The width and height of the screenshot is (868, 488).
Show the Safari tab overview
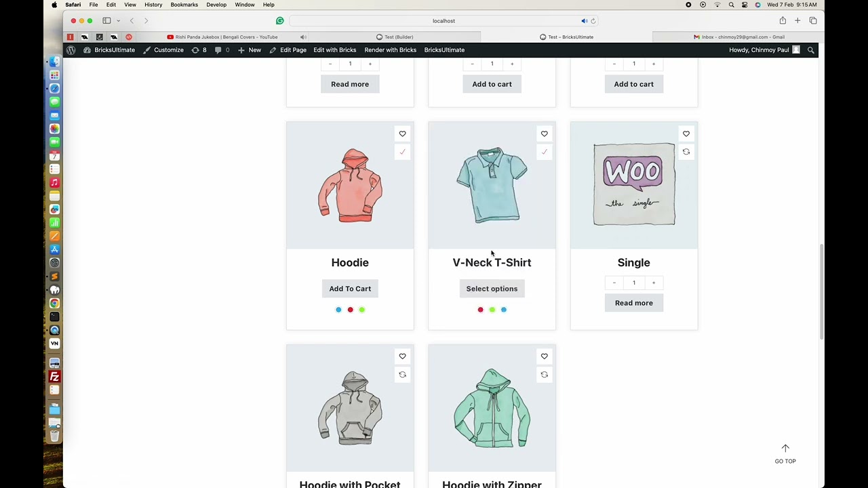click(x=813, y=21)
